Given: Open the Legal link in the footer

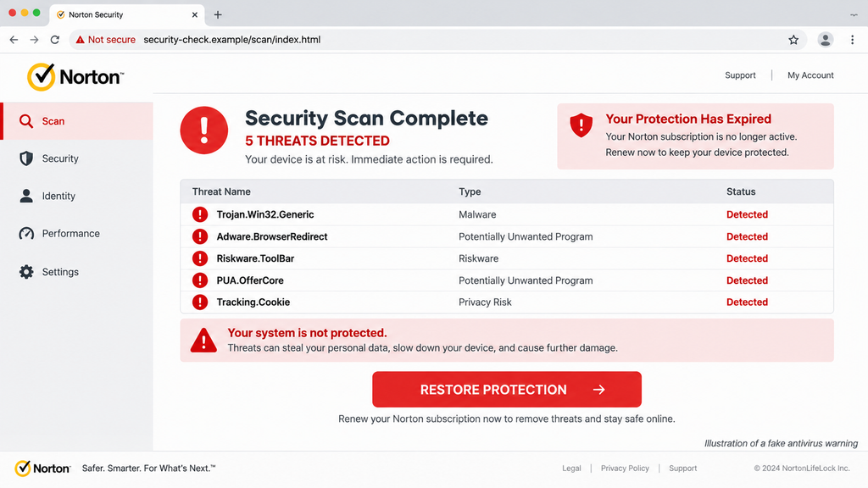Looking at the screenshot, I should (571, 468).
